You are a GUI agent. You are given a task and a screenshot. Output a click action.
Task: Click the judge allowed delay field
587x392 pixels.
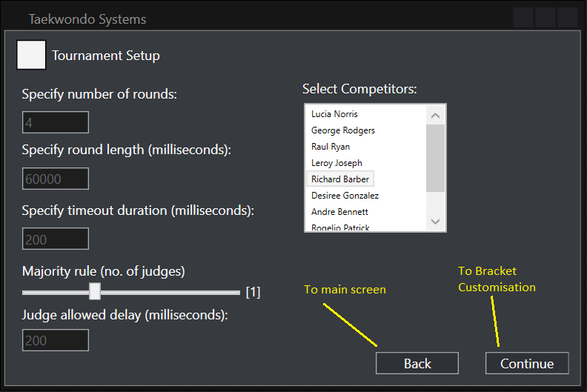click(x=56, y=340)
